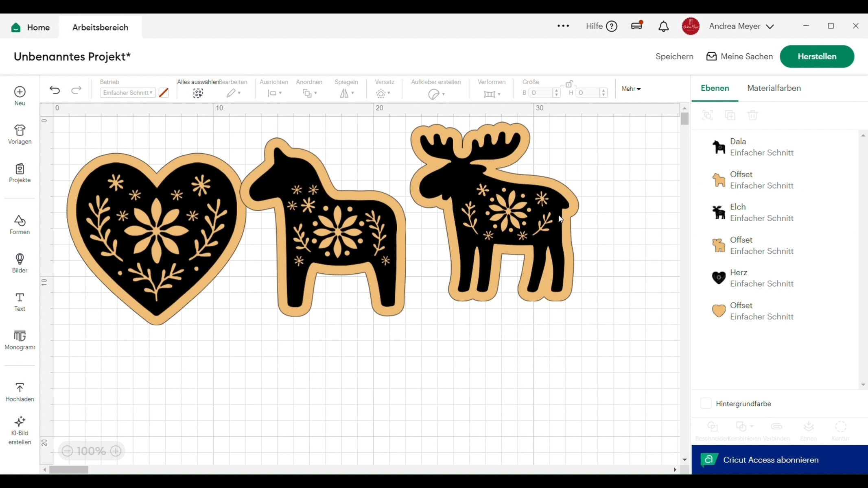Open the Bilder images panel
Viewport: 868px width, 488px height.
[20, 263]
